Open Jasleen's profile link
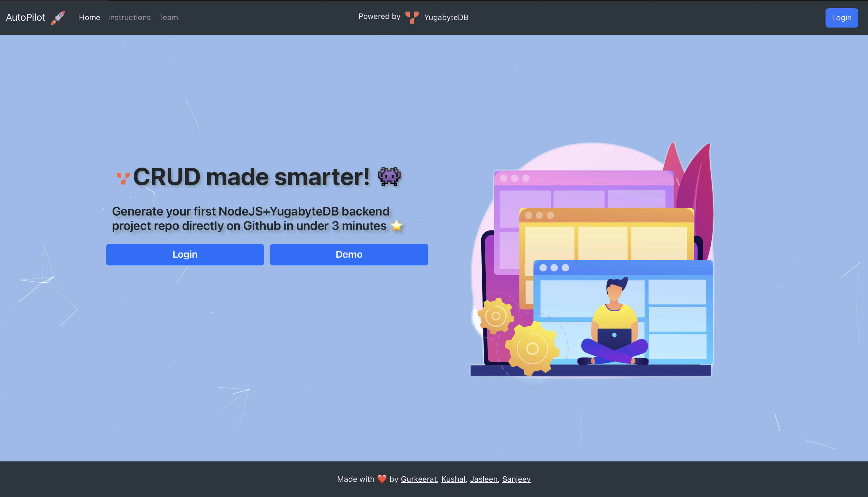868x497 pixels. (483, 479)
